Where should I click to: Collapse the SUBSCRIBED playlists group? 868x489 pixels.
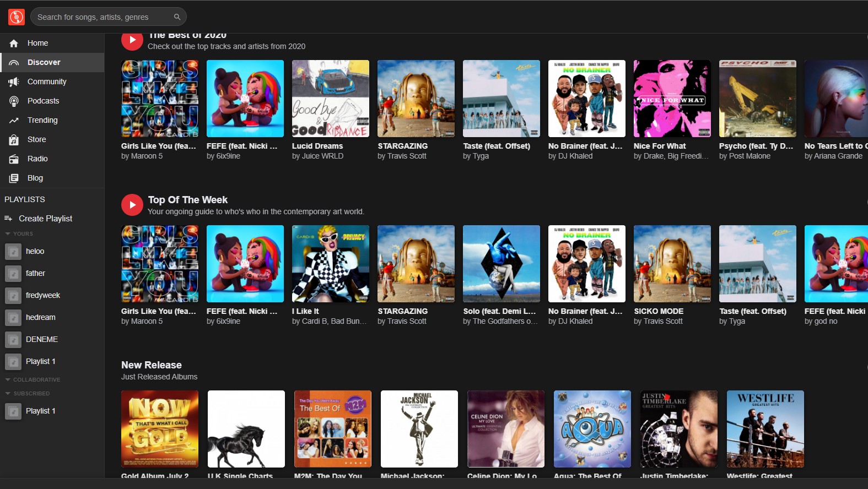point(8,394)
